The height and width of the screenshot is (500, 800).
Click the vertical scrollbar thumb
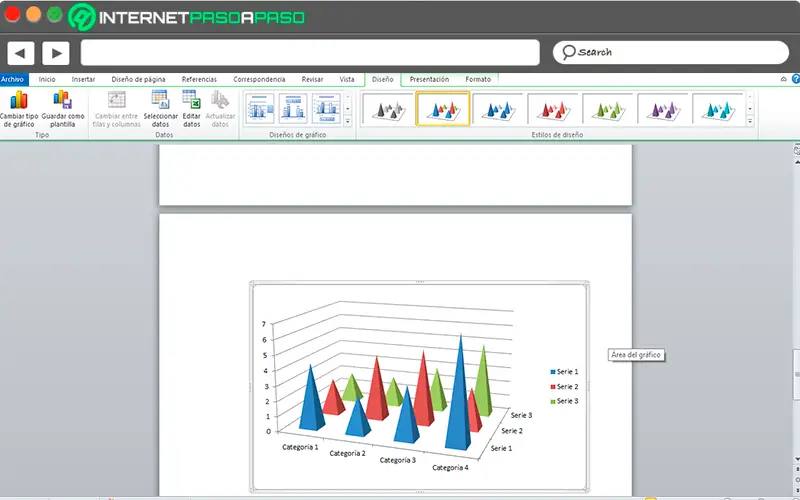pos(796,374)
